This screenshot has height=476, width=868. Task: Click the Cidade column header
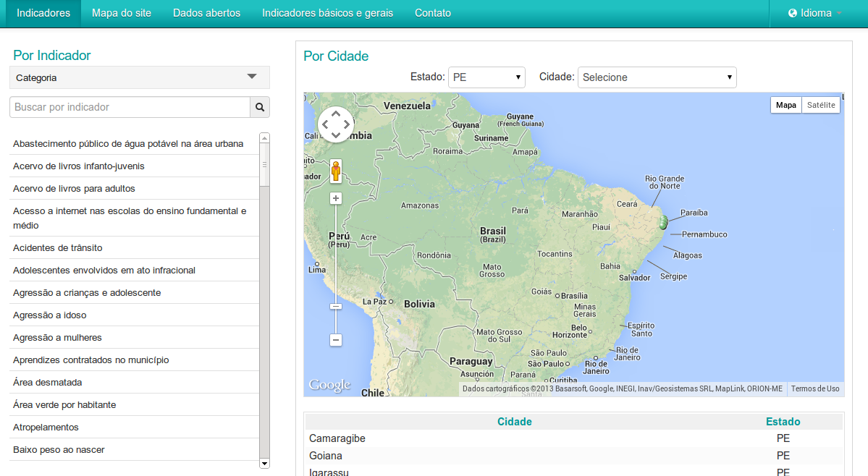click(x=514, y=422)
